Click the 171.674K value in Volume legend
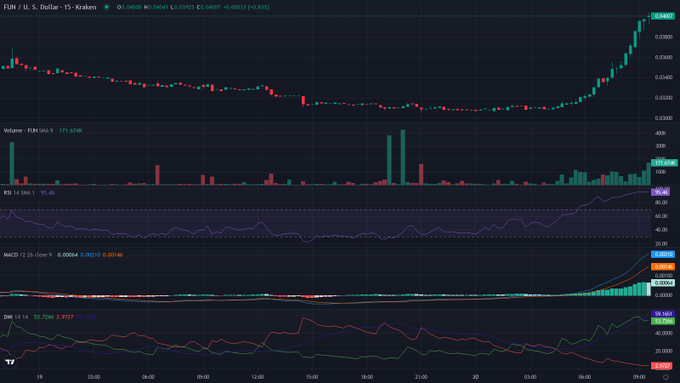680x383 pixels. 71,131
